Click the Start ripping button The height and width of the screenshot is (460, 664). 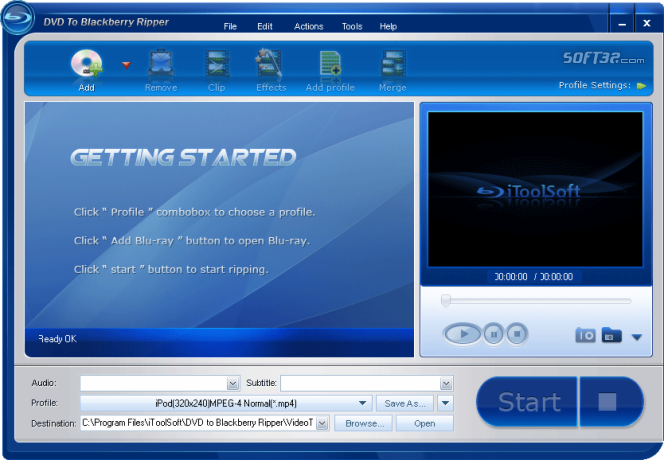pyautogui.click(x=527, y=402)
